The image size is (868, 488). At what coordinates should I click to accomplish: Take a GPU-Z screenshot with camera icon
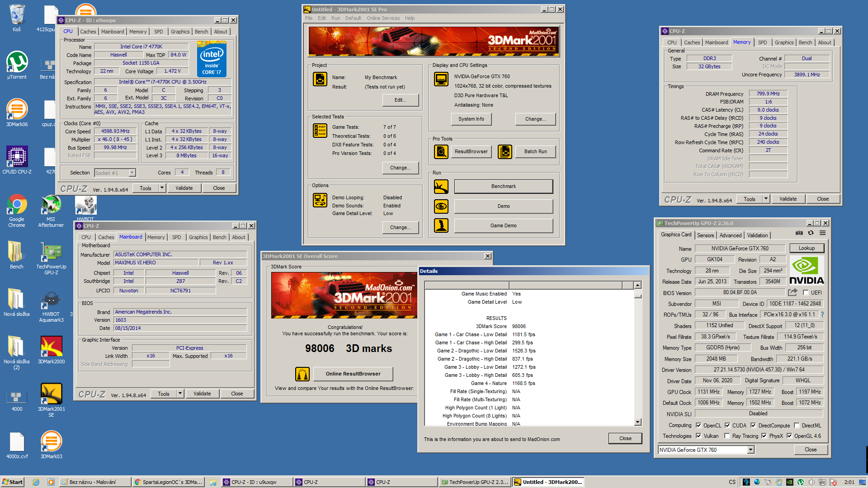(x=799, y=233)
